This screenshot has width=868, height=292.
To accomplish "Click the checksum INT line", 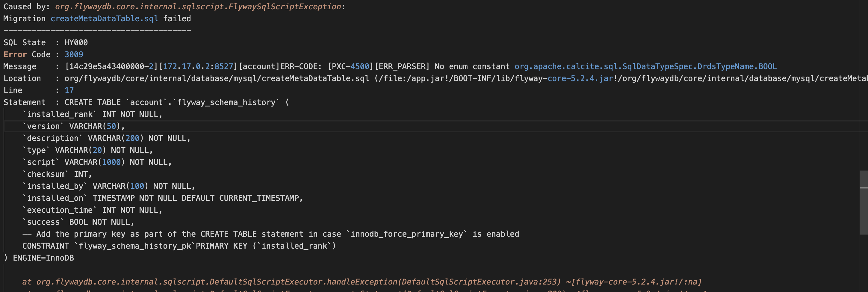I will (x=57, y=174).
